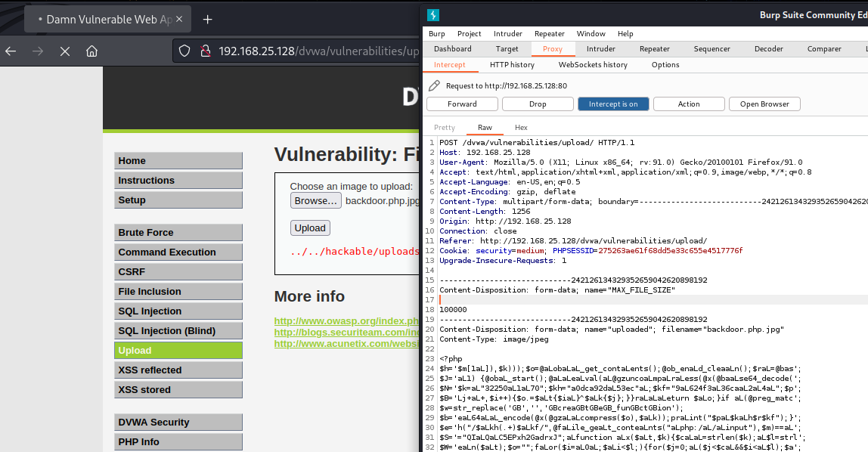Open the WebSockets history sub-tab
This screenshot has width=868, height=452.
(x=593, y=65)
